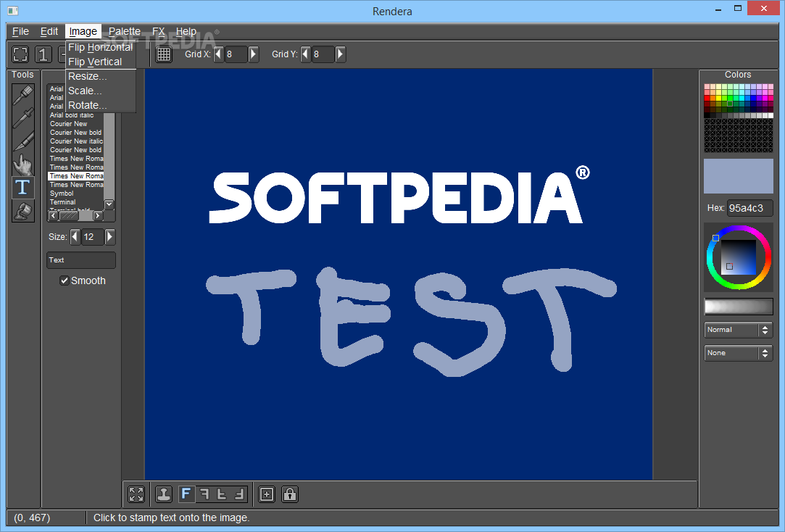Toggle the Smooth checkbox
This screenshot has width=785, height=532.
[64, 280]
